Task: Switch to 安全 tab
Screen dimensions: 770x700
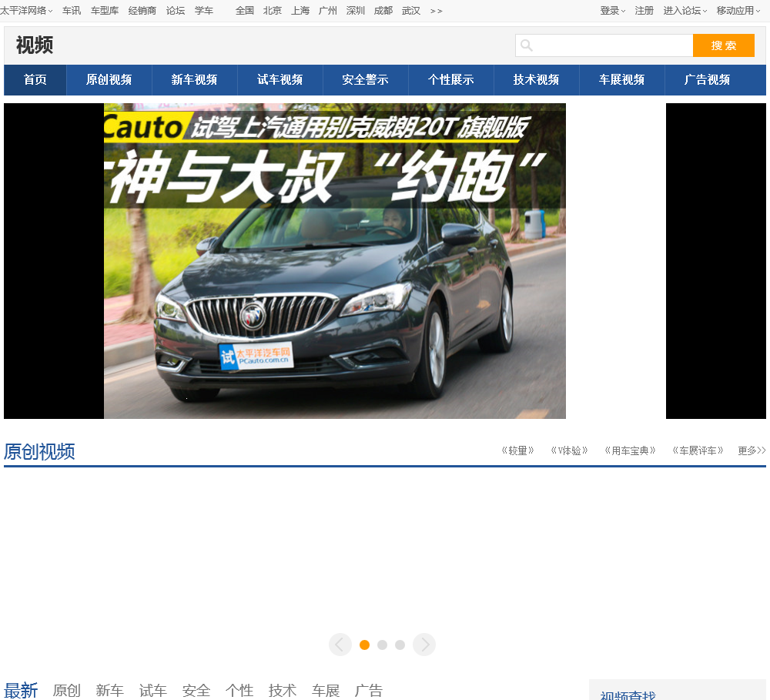Action: [196, 690]
